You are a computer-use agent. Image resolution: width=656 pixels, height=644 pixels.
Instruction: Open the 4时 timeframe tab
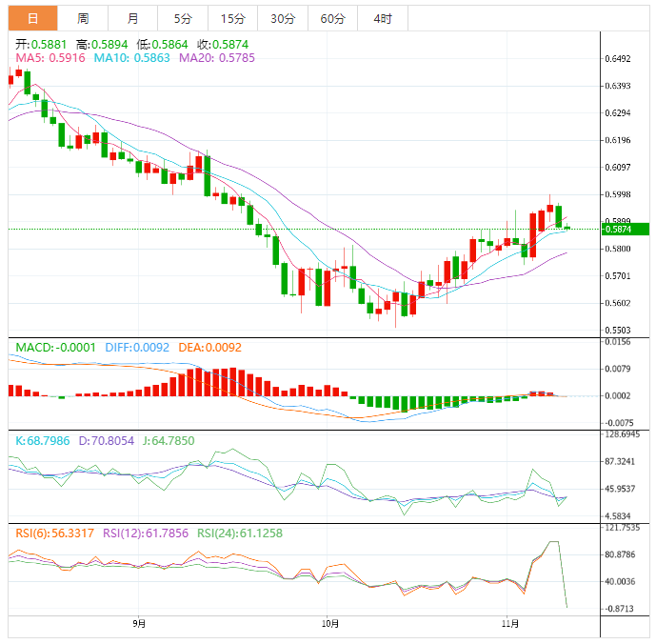click(x=383, y=18)
